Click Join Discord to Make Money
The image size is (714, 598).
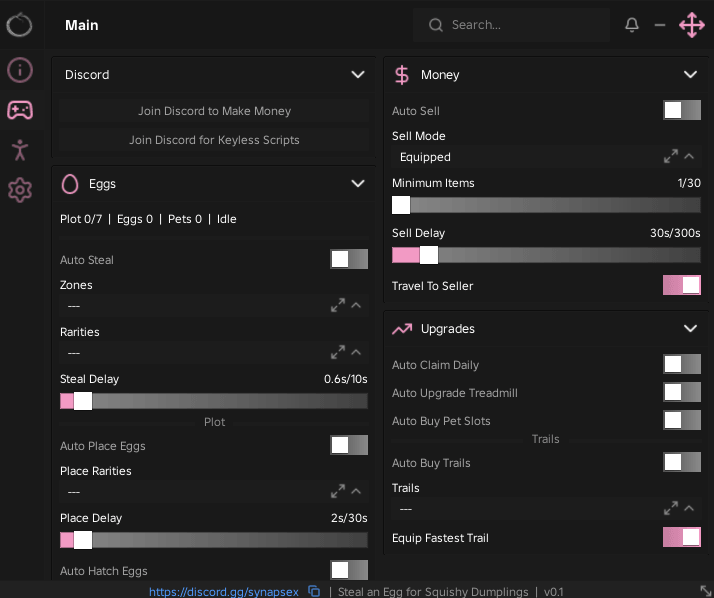(214, 111)
